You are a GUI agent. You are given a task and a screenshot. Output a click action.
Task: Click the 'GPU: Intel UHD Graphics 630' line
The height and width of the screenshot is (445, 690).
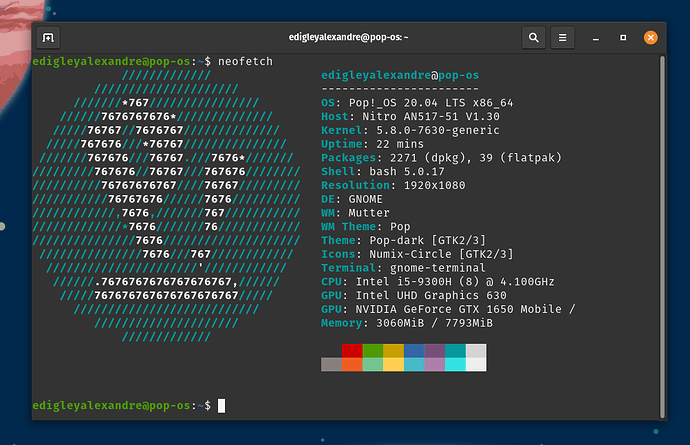[x=414, y=295]
